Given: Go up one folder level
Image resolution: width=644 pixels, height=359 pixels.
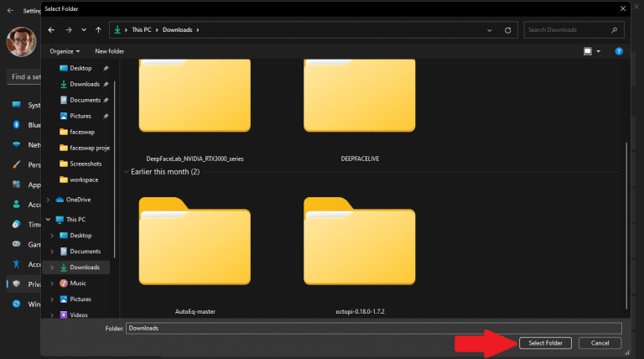Looking at the screenshot, I should tap(98, 30).
